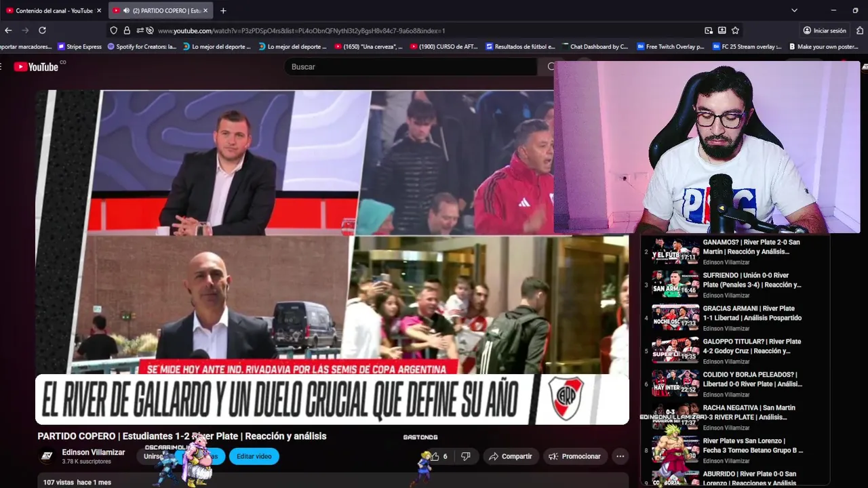The width and height of the screenshot is (868, 488).
Task: Click the Iniciar sesión account button
Action: point(825,30)
